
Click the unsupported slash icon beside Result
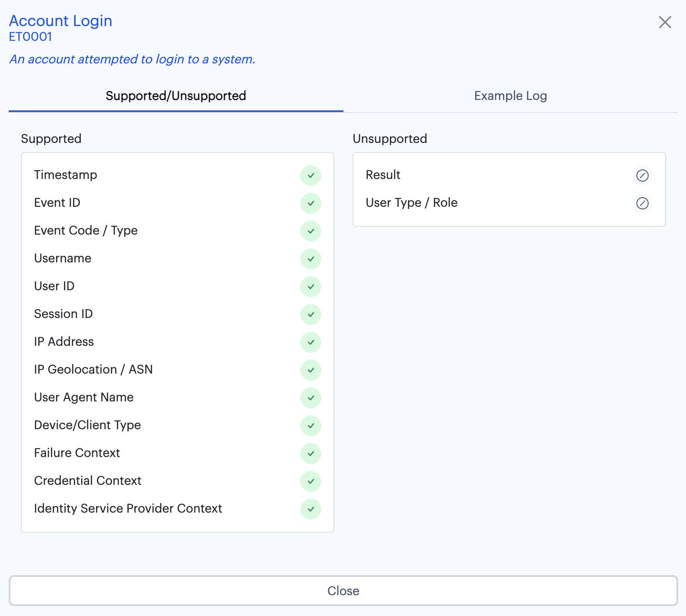(x=643, y=176)
